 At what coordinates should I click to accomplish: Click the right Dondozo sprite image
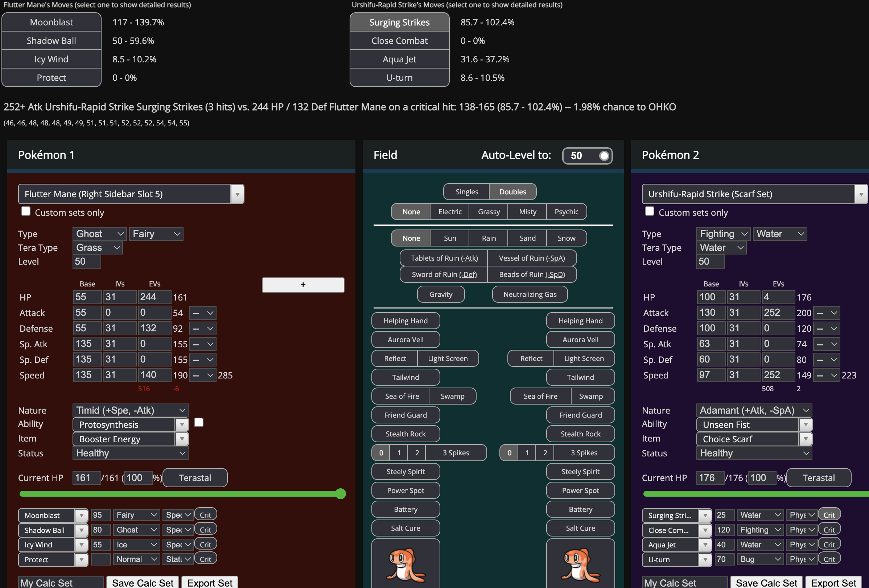pyautogui.click(x=580, y=564)
